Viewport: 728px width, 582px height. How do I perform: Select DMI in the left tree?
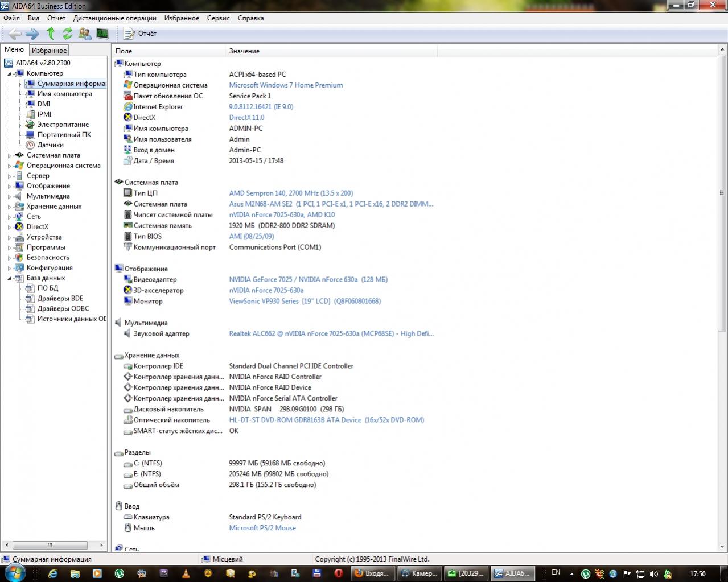click(x=39, y=104)
